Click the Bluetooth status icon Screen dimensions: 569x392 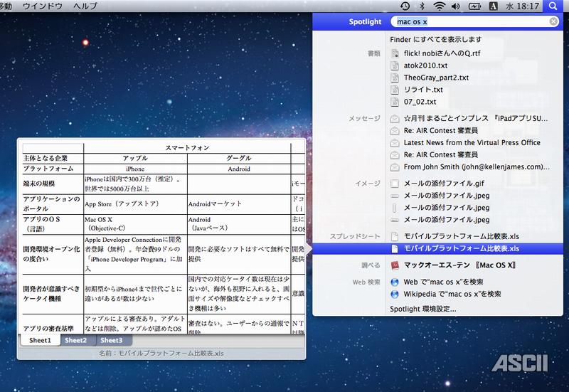click(x=421, y=6)
